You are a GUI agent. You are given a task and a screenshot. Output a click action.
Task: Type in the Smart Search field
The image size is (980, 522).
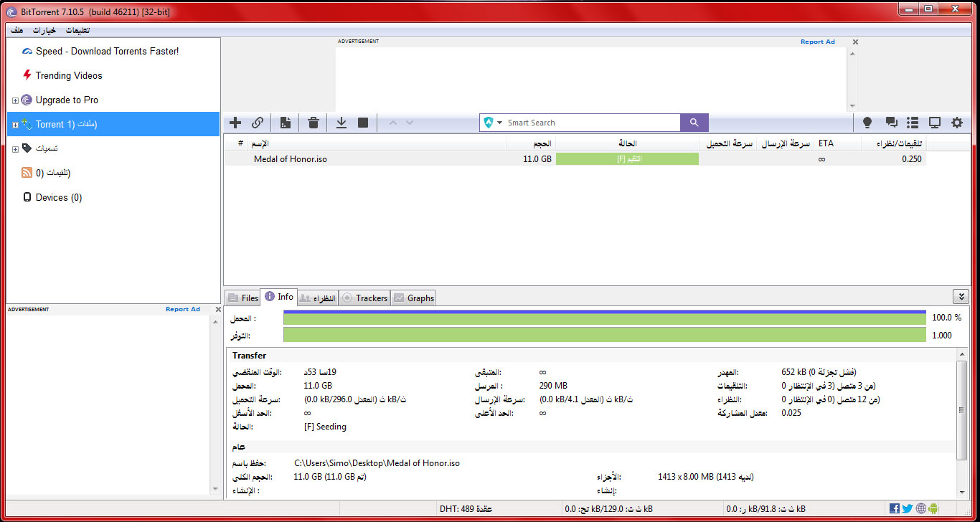(588, 123)
